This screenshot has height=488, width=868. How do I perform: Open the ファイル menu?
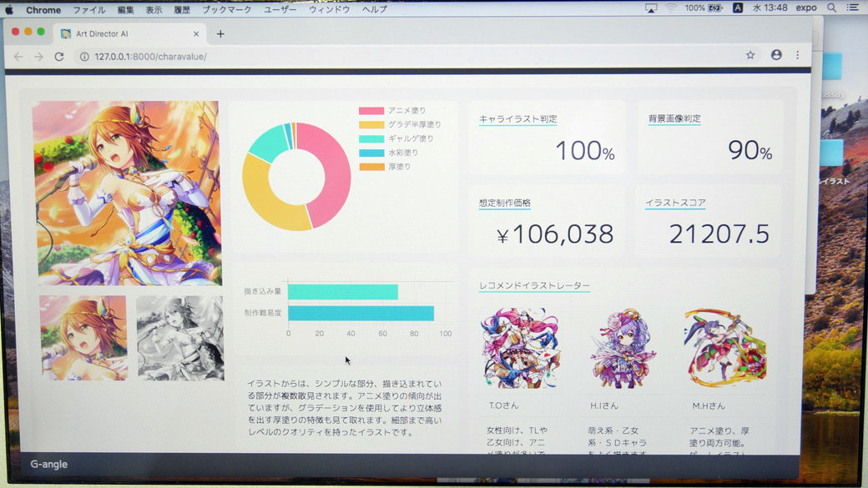tap(88, 9)
